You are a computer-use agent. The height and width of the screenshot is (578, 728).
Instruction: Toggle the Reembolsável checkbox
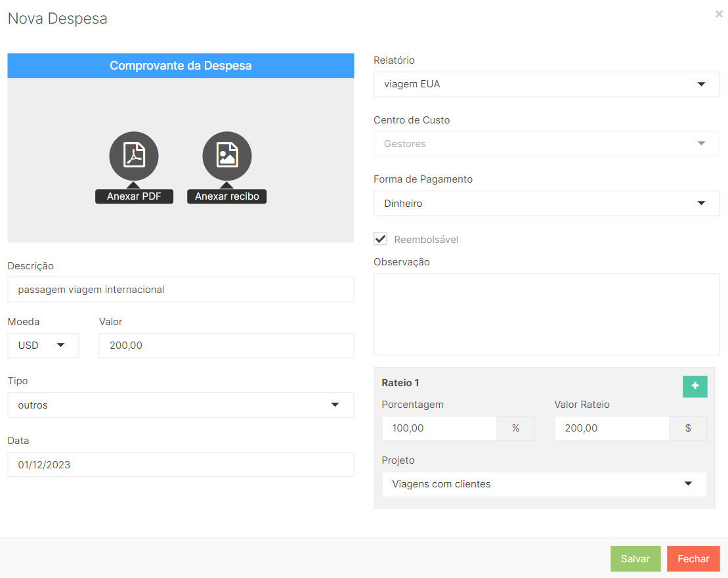(x=380, y=239)
